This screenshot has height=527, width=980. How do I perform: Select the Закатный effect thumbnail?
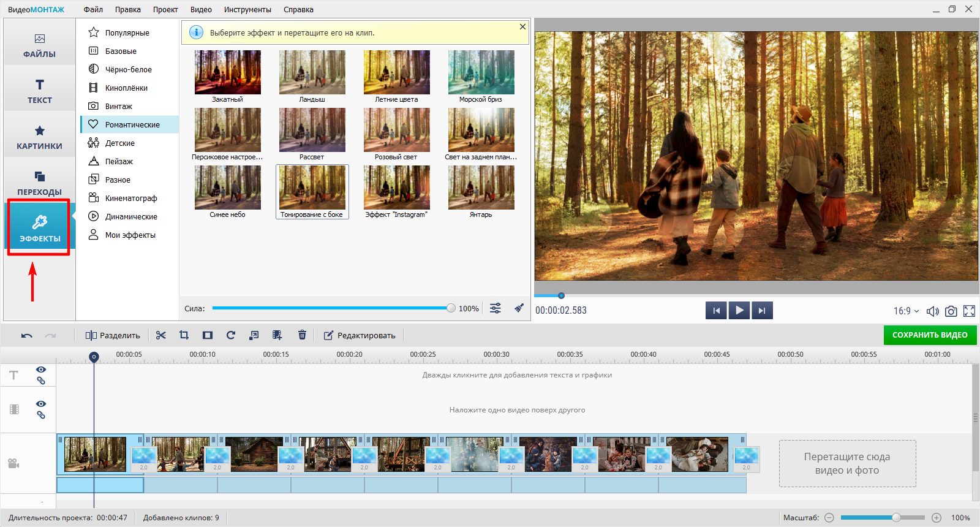click(227, 72)
